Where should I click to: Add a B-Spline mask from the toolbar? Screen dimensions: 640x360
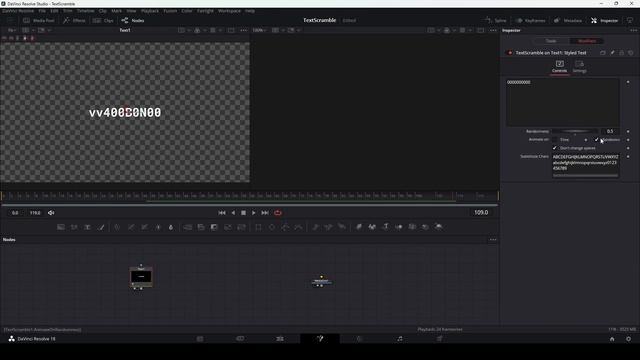click(x=298, y=227)
